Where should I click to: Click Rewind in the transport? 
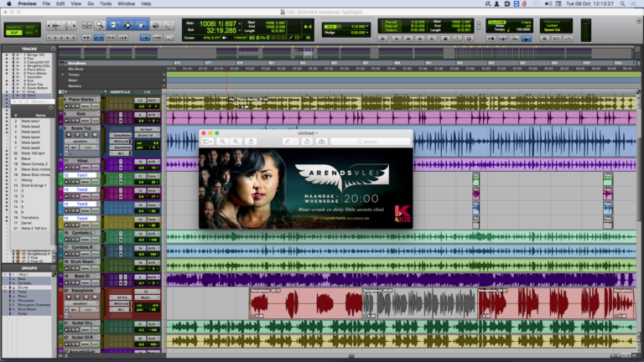click(x=408, y=39)
